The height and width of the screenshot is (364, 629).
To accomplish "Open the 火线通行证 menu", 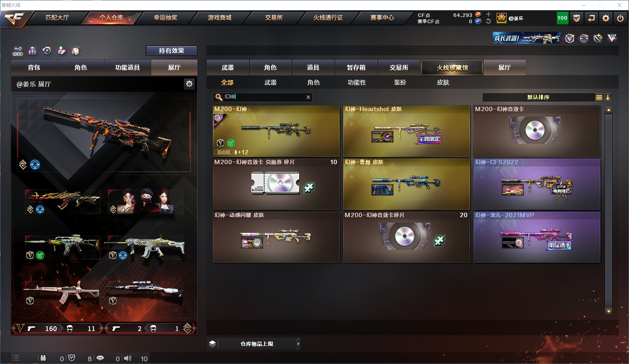I will click(328, 18).
